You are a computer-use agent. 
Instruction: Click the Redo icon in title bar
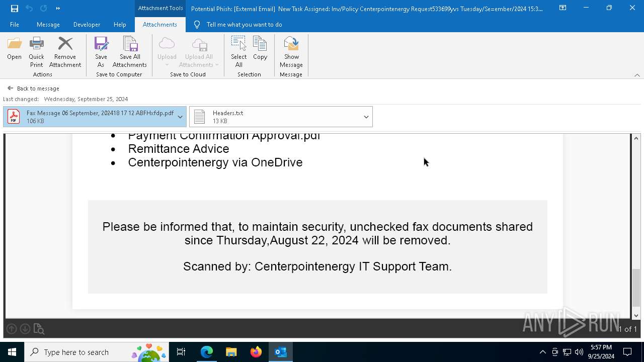tap(43, 8)
